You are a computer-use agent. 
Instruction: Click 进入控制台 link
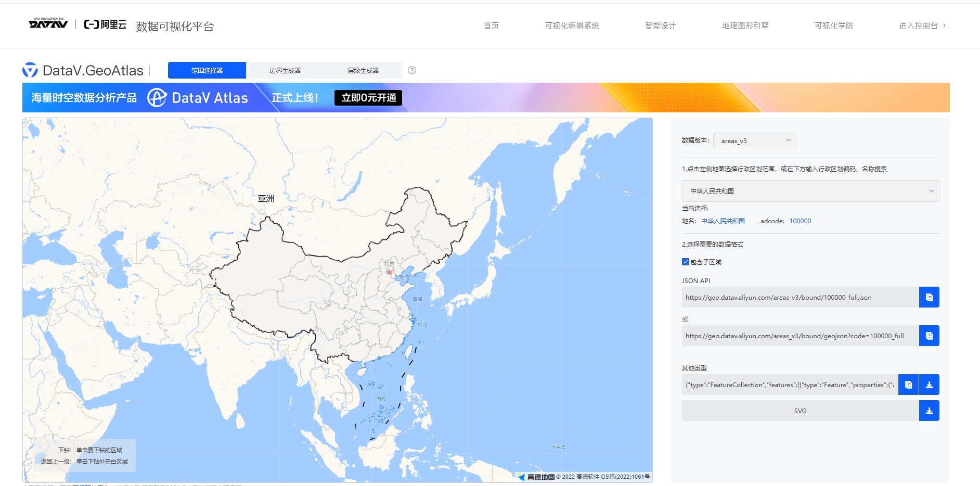coord(919,25)
